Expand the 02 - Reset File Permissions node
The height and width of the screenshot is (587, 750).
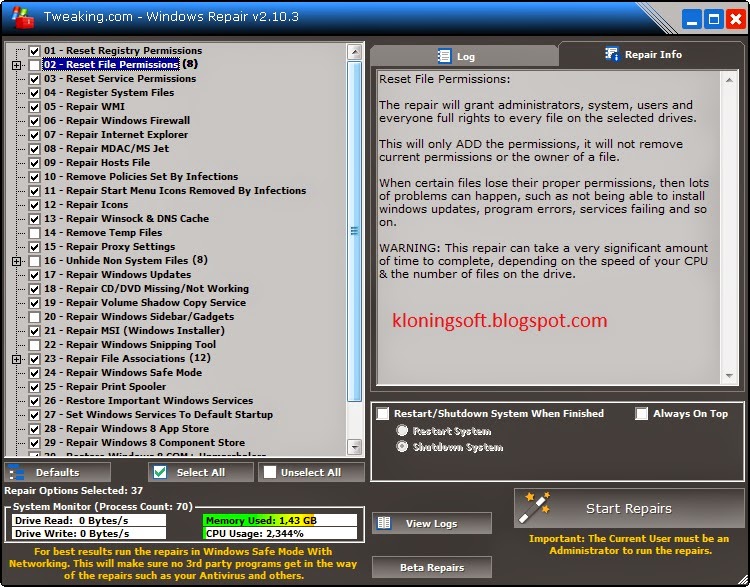pyautogui.click(x=16, y=65)
